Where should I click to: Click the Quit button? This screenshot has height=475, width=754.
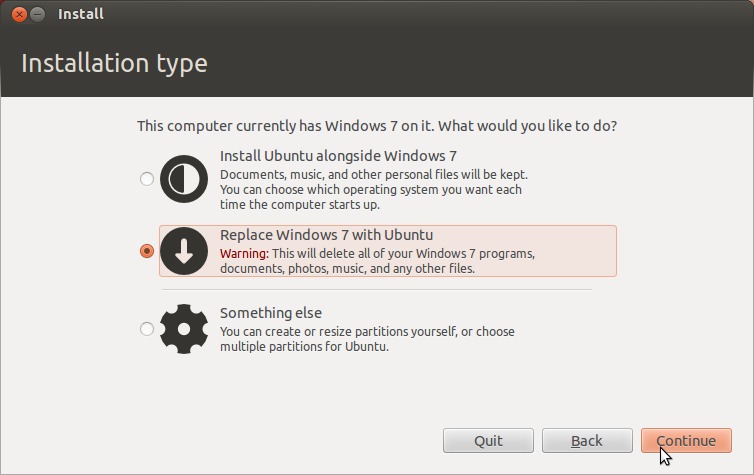click(x=488, y=440)
